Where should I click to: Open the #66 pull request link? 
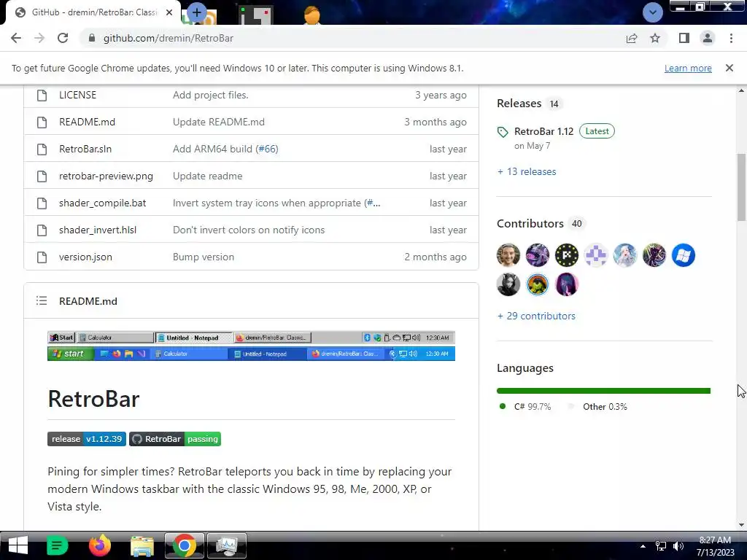pyautogui.click(x=267, y=149)
